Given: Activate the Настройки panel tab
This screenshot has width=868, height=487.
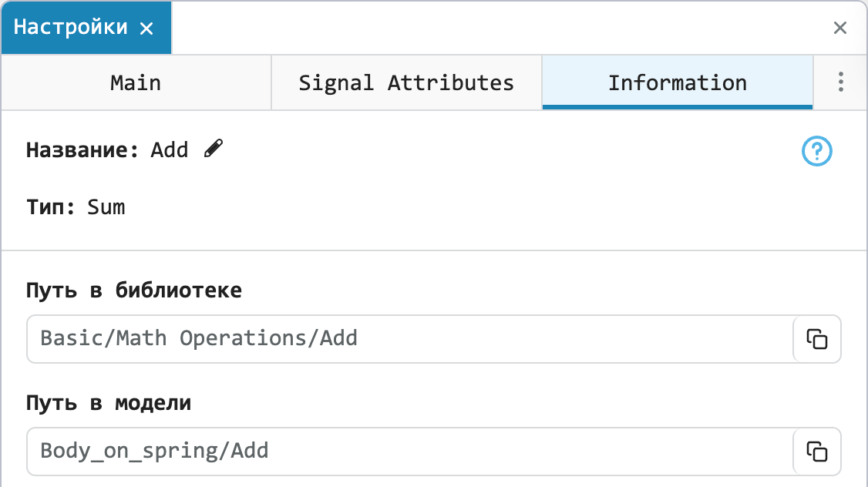Looking at the screenshot, I should pyautogui.click(x=70, y=27).
